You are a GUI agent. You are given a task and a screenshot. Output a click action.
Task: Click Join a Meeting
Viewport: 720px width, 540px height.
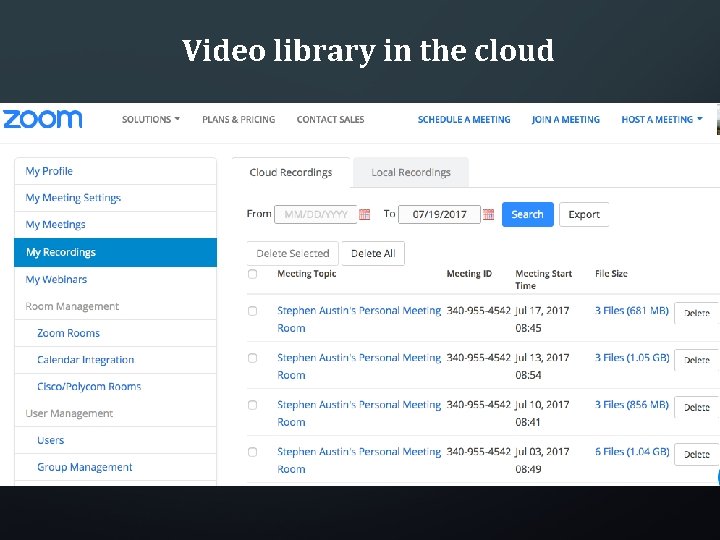tap(566, 119)
